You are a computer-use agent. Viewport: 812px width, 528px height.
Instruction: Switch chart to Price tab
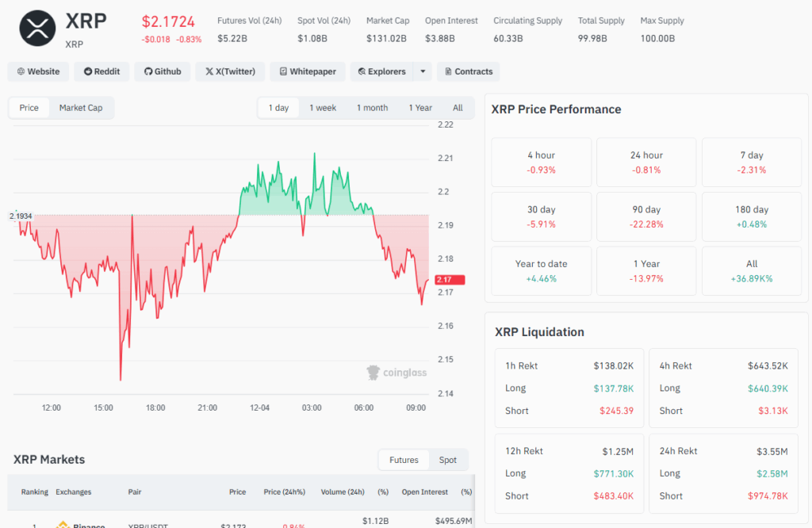(29, 108)
